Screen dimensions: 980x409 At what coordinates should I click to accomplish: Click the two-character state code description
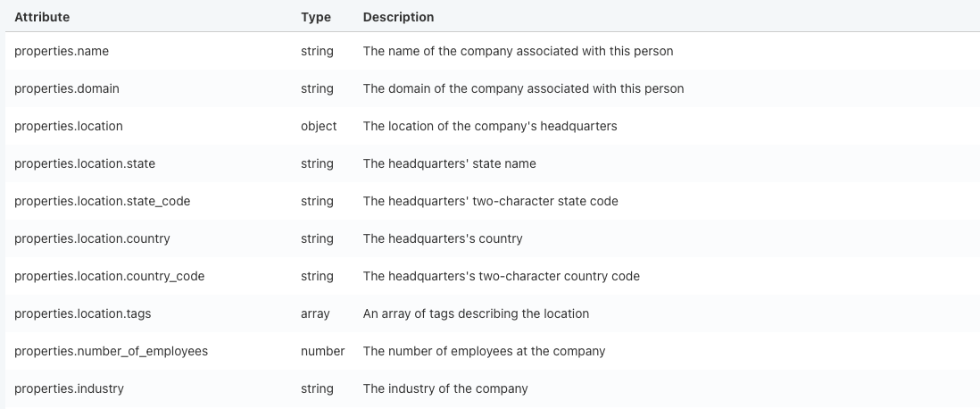(491, 201)
